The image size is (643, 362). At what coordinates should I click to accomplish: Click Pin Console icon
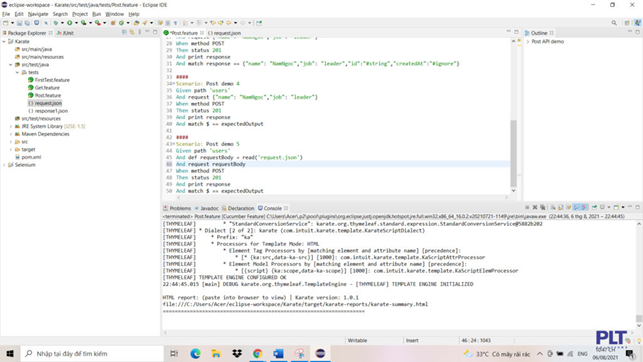tap(594, 207)
